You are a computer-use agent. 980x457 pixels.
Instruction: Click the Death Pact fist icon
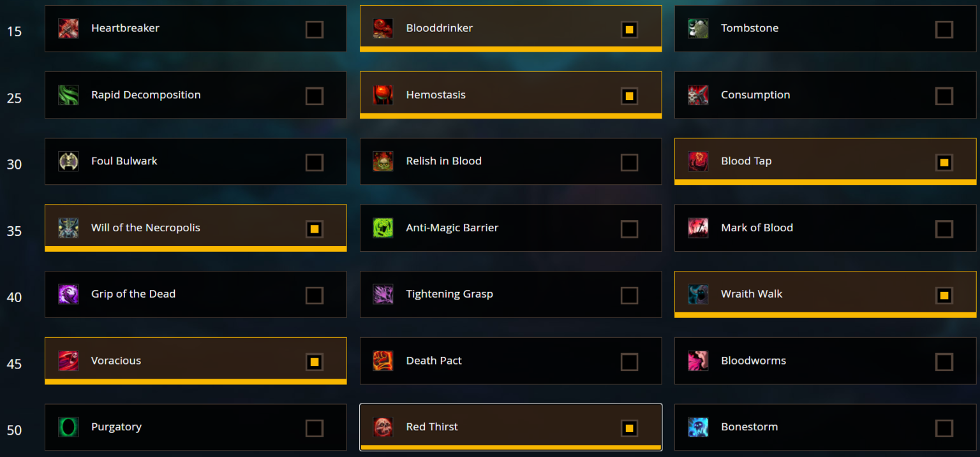(383, 361)
